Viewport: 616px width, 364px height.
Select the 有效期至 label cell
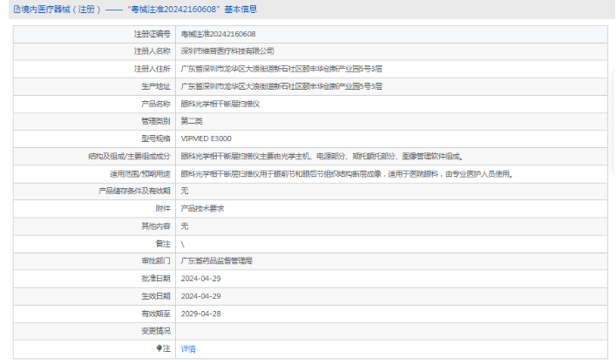(94, 313)
